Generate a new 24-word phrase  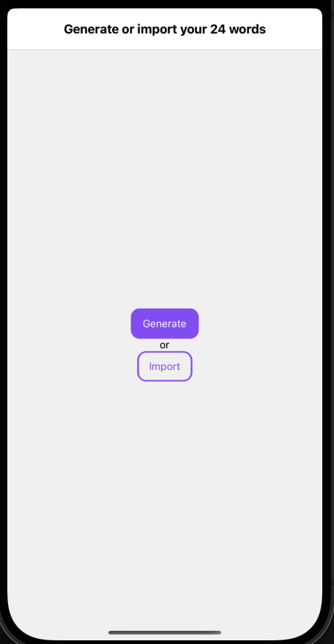(x=164, y=324)
